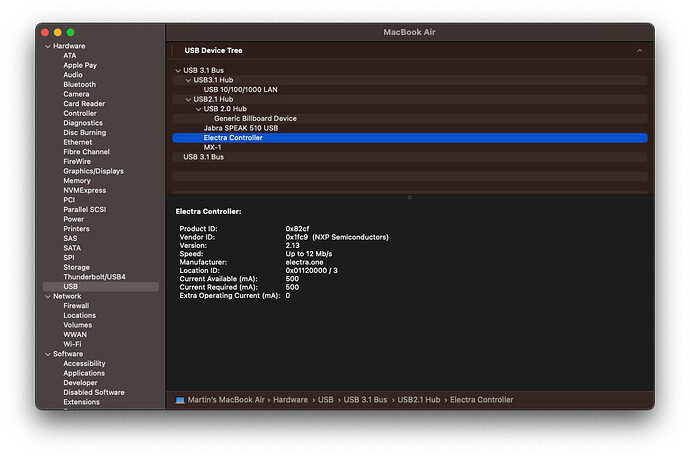This screenshot has height=457, width=690.
Task: Open Card Reader information
Action: tap(84, 104)
